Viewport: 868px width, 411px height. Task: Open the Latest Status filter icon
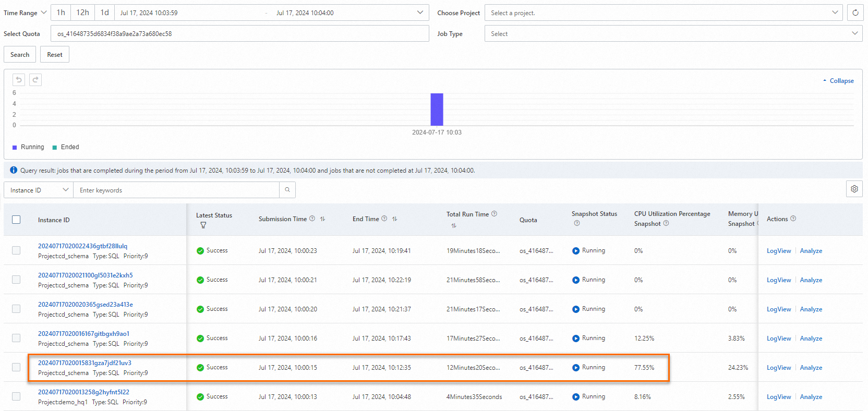click(203, 225)
